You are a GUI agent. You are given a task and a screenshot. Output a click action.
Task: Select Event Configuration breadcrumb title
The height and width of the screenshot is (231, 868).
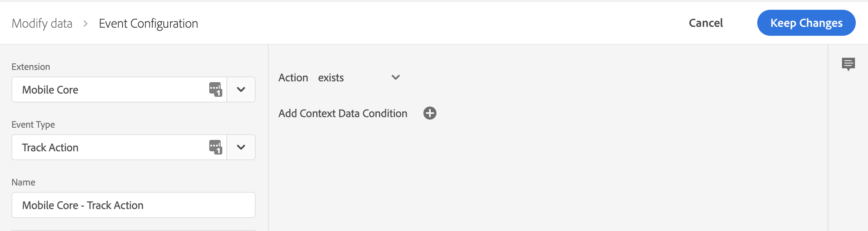pyautogui.click(x=149, y=24)
